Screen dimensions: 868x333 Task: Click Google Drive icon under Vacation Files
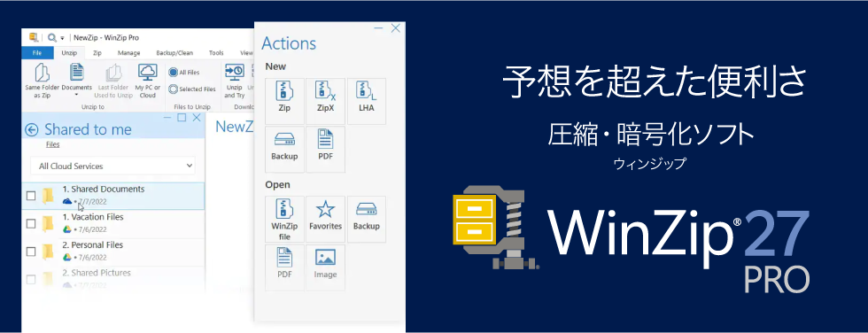[x=67, y=229]
